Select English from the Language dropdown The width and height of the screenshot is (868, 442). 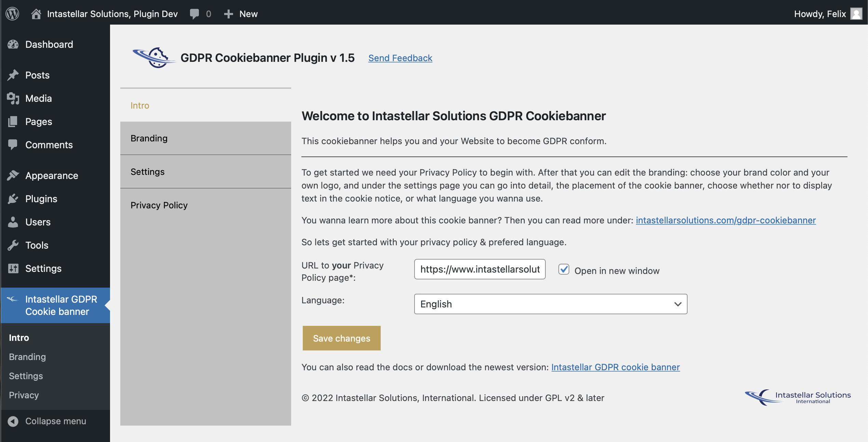pyautogui.click(x=550, y=303)
